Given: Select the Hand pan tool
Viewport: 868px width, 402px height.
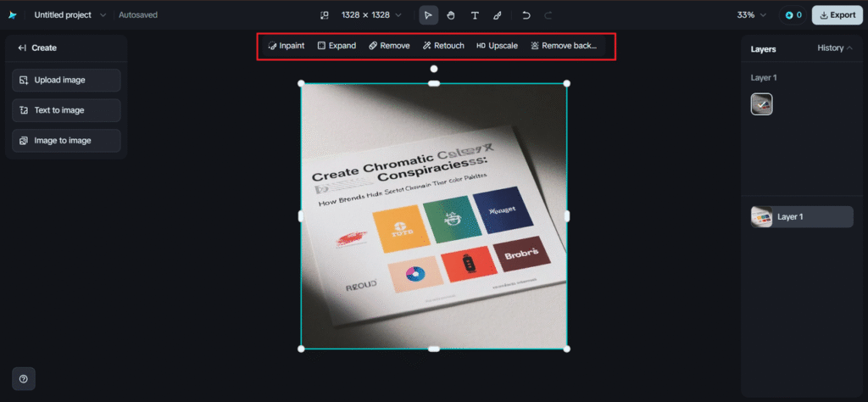Looking at the screenshot, I should tap(451, 15).
